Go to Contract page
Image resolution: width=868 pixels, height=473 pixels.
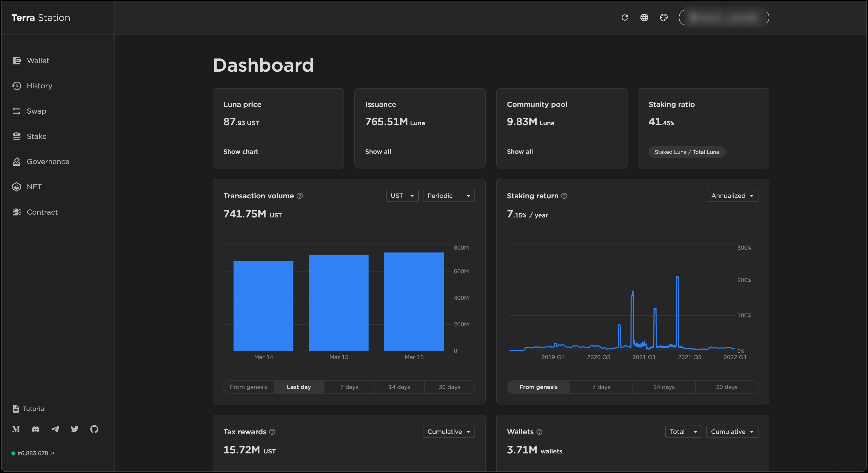click(43, 212)
